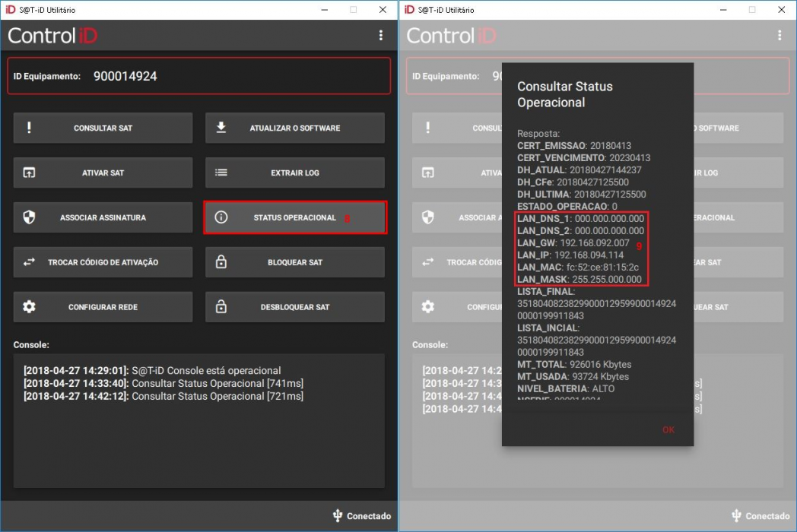Open the three-dot menu in left window

click(381, 35)
